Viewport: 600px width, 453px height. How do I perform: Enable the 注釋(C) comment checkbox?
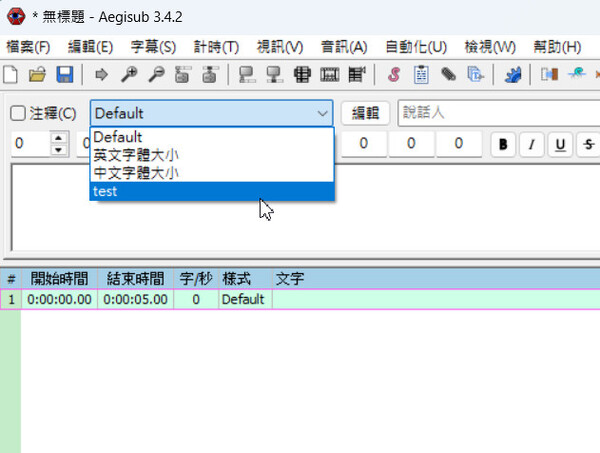(x=19, y=114)
